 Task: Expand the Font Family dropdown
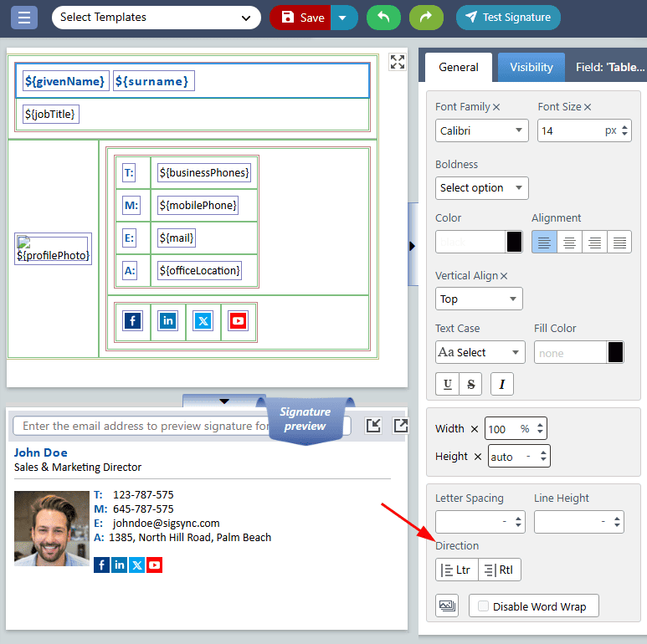pyautogui.click(x=481, y=130)
